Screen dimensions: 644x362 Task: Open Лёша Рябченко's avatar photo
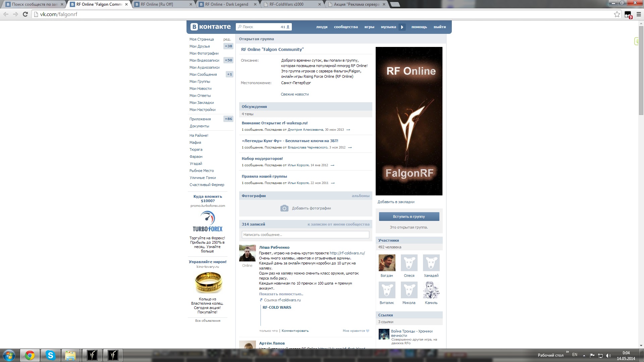click(247, 253)
